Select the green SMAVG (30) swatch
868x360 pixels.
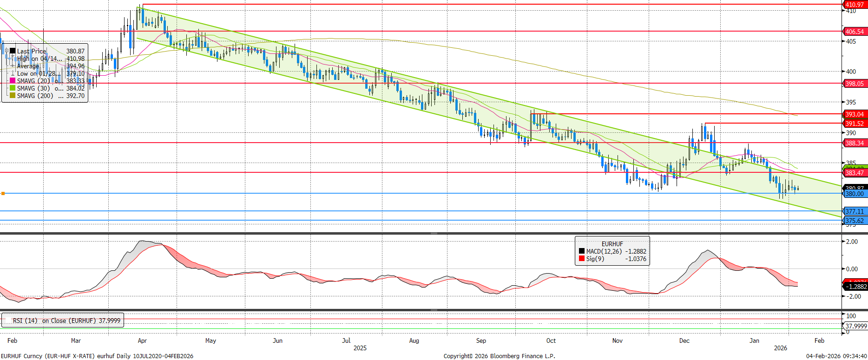13,88
